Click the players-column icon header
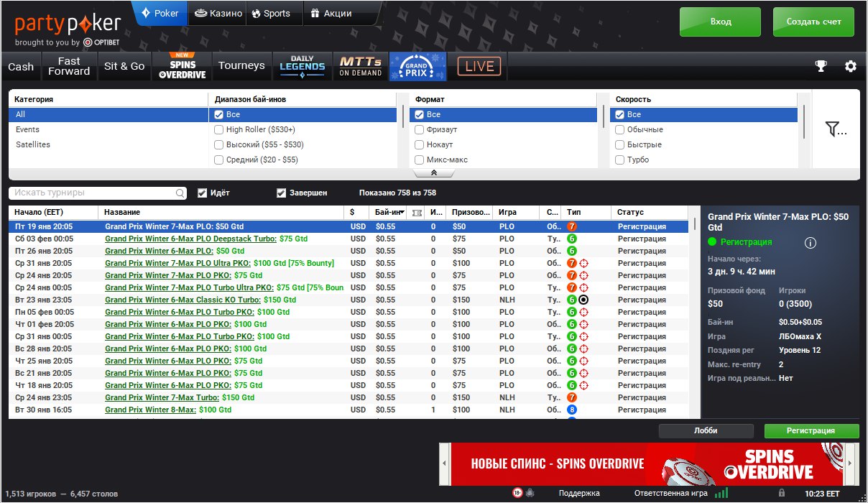The height and width of the screenshot is (503, 868). point(417,213)
